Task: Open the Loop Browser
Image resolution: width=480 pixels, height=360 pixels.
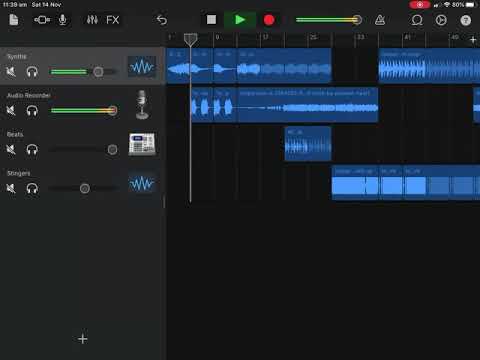Action: (417, 20)
